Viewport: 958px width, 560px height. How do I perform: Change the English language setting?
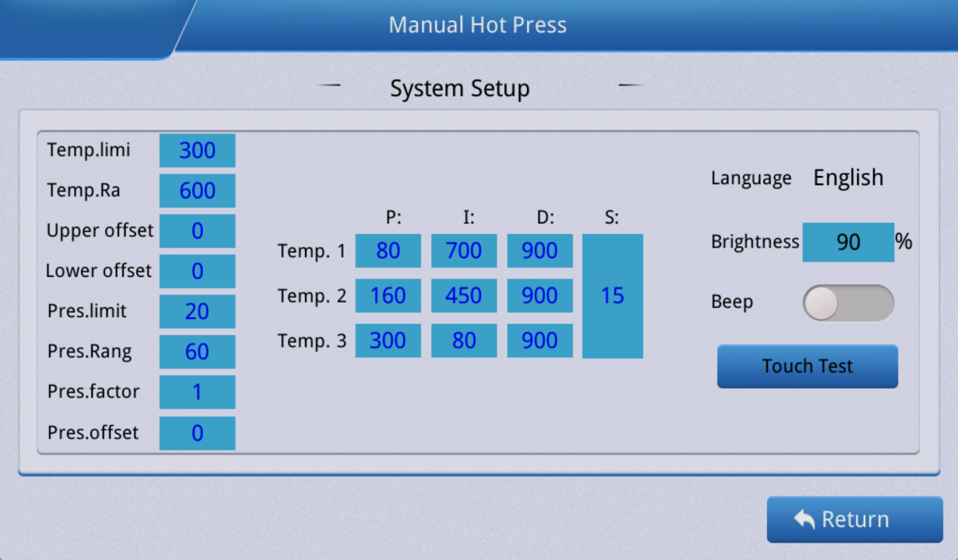[x=848, y=178]
